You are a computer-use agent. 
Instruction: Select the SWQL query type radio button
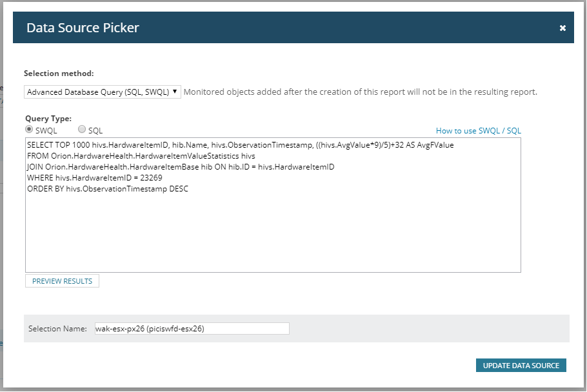tap(30, 130)
